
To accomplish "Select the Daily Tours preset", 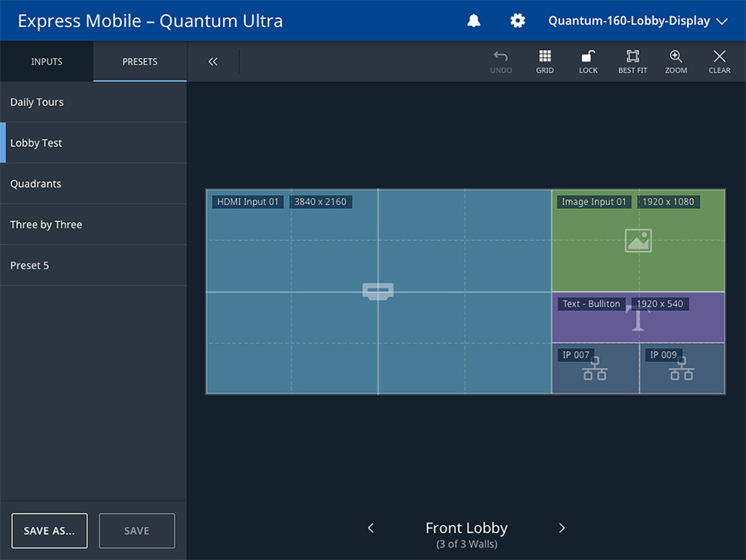I will [93, 102].
